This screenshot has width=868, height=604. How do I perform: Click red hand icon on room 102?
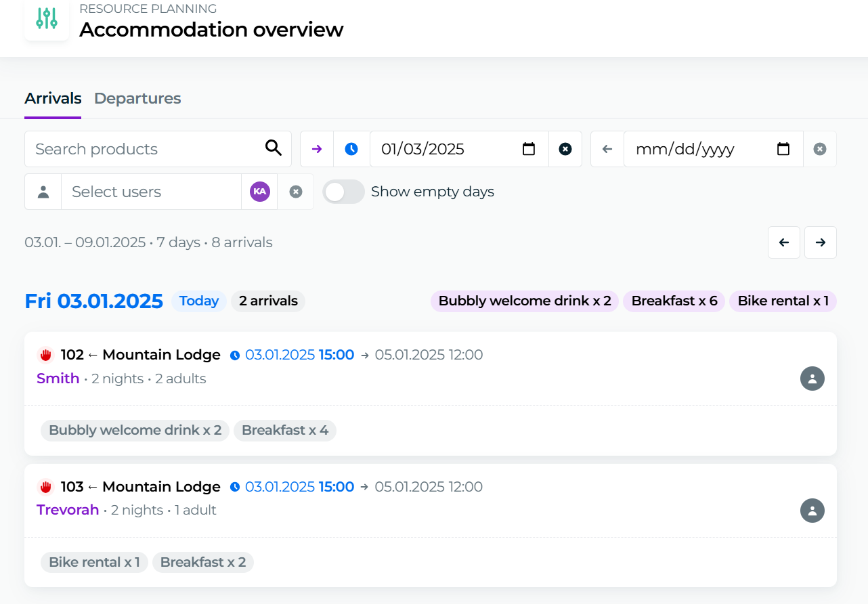(x=46, y=355)
